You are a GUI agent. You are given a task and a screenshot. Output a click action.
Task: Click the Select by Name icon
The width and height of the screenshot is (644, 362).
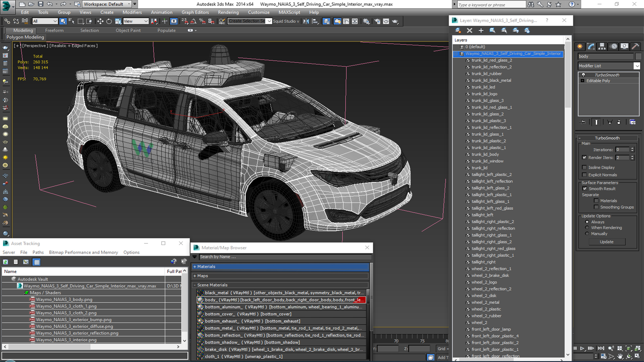[x=71, y=21]
